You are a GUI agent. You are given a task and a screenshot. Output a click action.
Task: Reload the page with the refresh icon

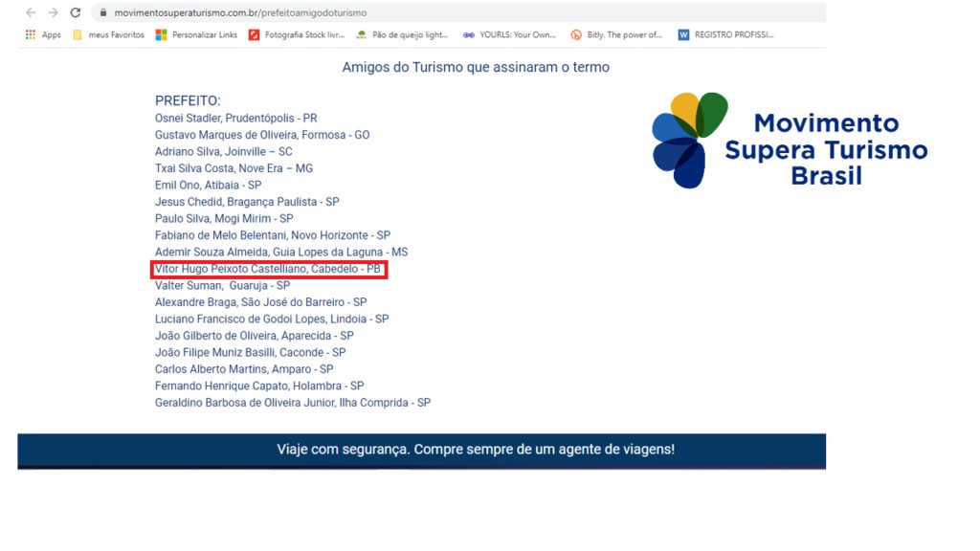76,12
